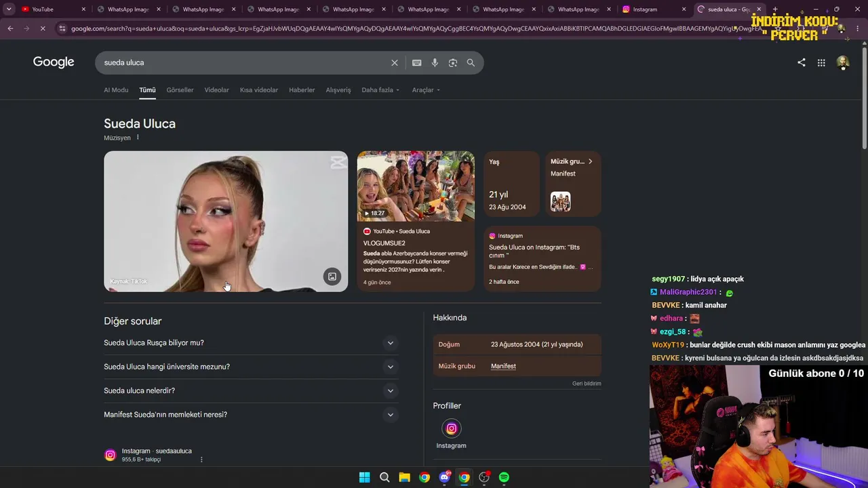
Task: Click image icon on Sueda Uluca photo
Action: 332,277
